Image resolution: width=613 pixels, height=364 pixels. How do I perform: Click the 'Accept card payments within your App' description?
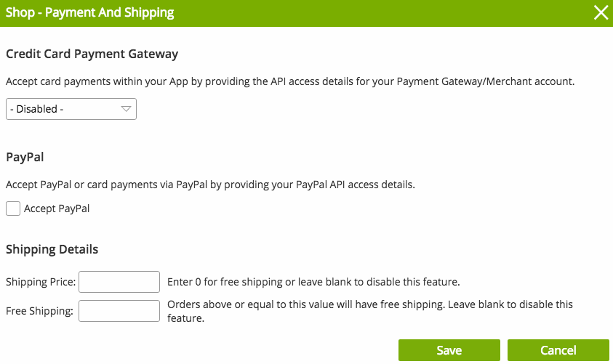tap(290, 81)
